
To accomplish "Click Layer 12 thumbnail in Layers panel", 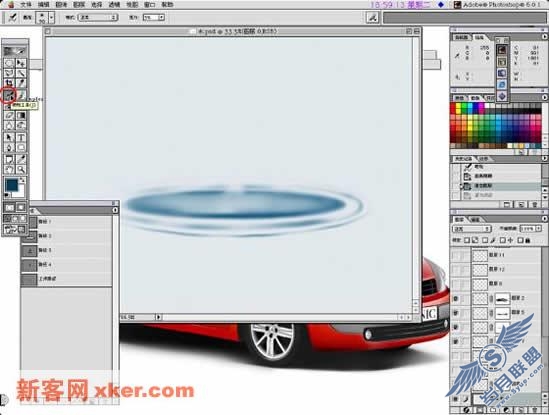I will coord(480,269).
